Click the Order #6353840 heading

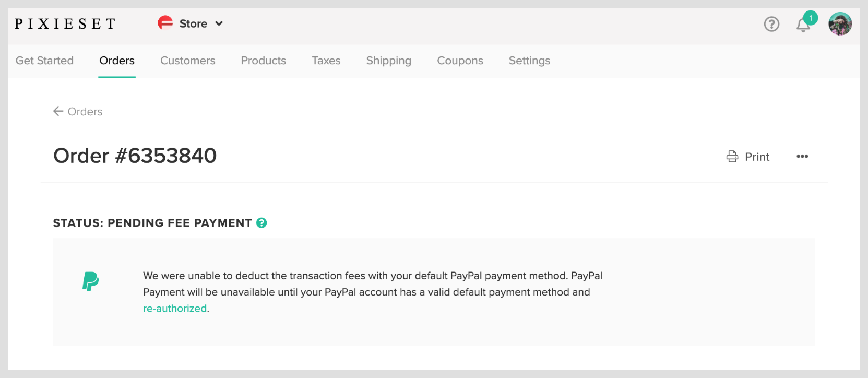(135, 155)
